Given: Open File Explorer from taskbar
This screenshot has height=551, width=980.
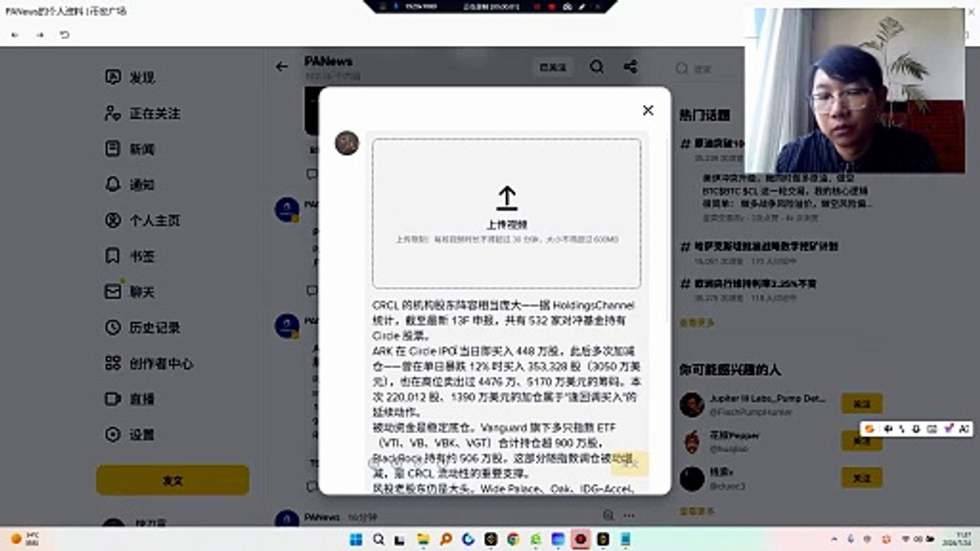Looking at the screenshot, I should pyautogui.click(x=423, y=540).
